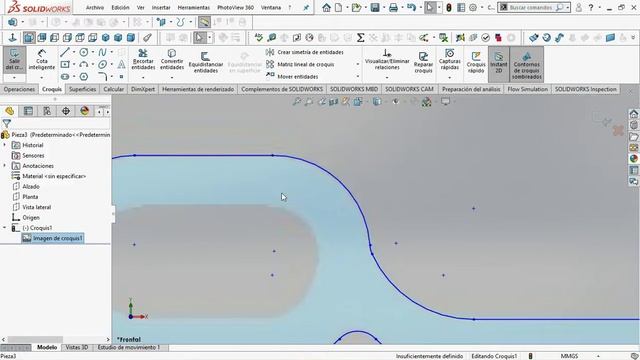The height and width of the screenshot is (360, 640).
Task: Click Mover entidades command
Action: tap(292, 76)
